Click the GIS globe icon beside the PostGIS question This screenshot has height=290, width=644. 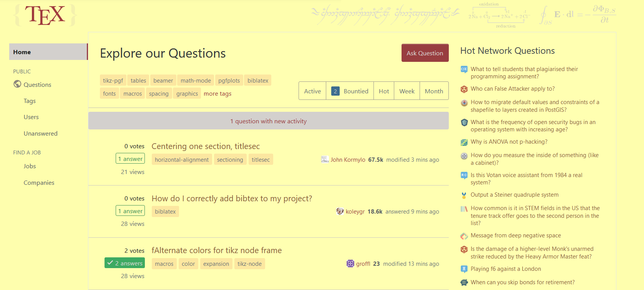464,103
